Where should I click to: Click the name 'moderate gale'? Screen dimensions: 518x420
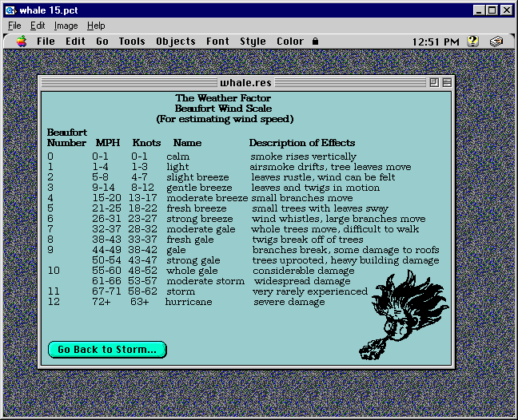coord(201,229)
